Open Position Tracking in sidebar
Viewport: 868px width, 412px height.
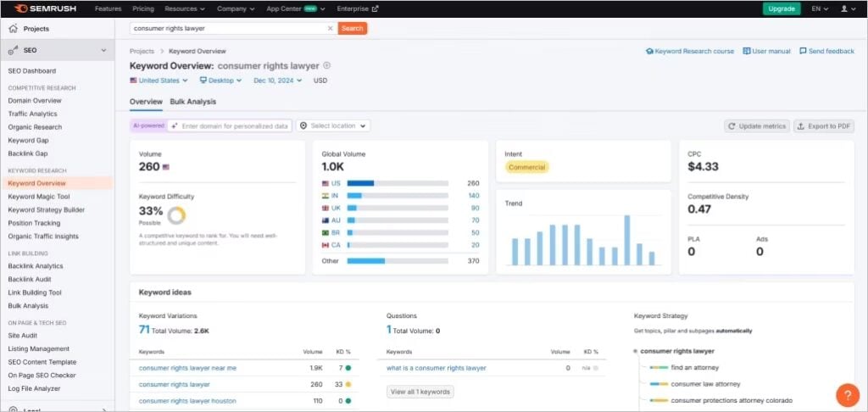[x=34, y=223]
